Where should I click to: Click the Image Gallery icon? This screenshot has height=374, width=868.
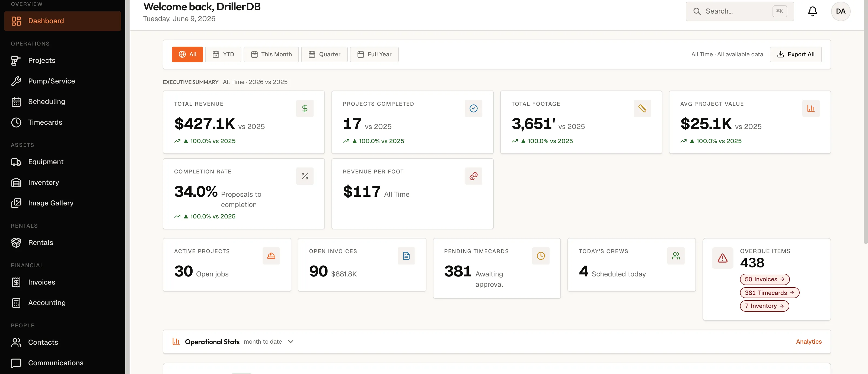16,203
